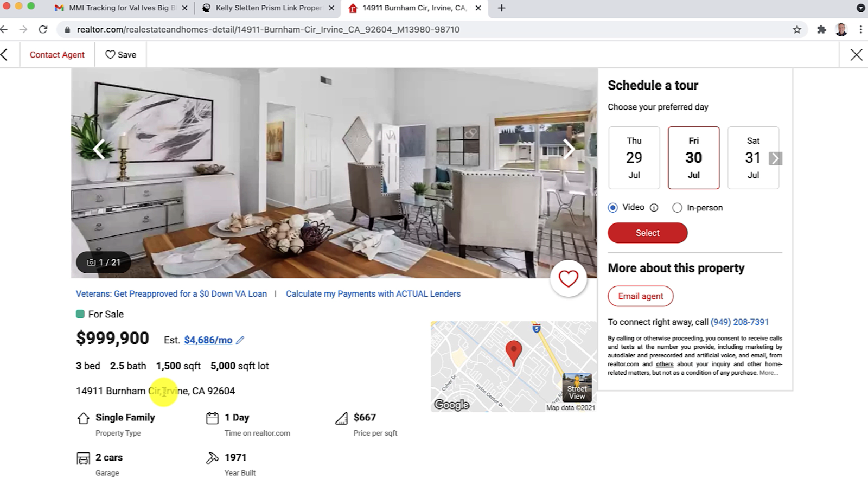Screen dimensions: 868x479
Task: Show next photo with right arrow
Action: pyautogui.click(x=568, y=149)
